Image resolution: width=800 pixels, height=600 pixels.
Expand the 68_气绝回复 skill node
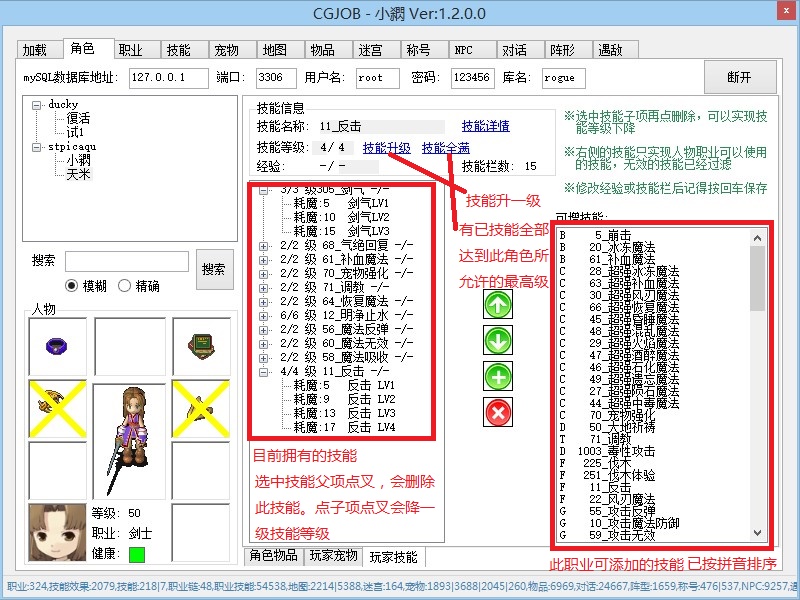[264, 245]
